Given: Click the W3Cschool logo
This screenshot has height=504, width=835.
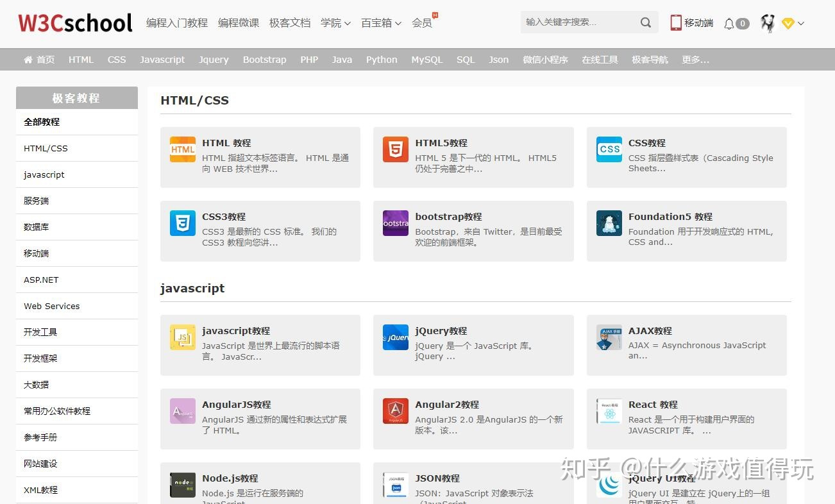Looking at the screenshot, I should pyautogui.click(x=75, y=23).
